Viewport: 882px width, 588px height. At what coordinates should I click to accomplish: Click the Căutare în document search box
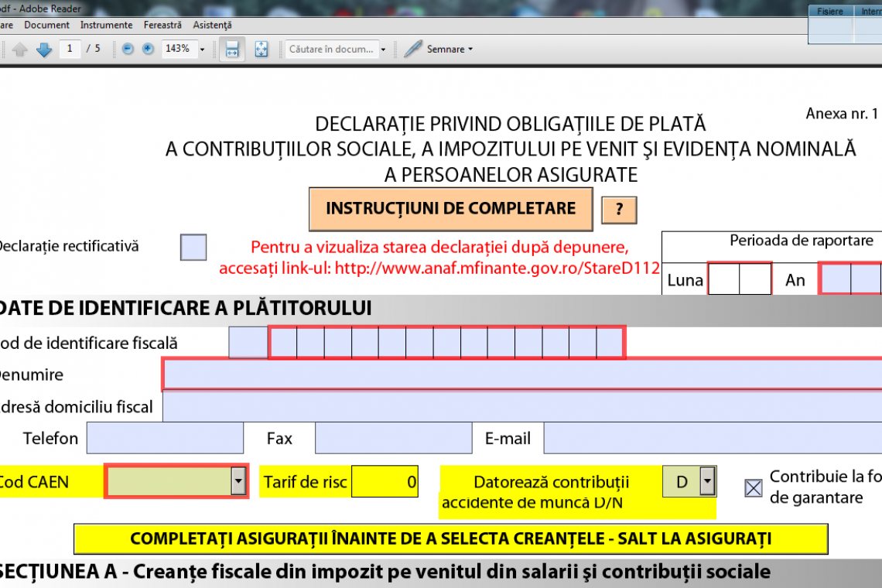click(x=332, y=49)
